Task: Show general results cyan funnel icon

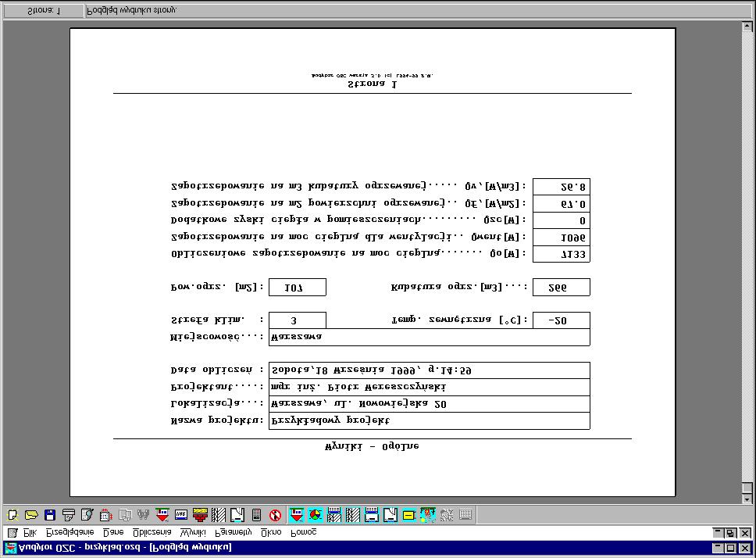Action: click(x=297, y=515)
